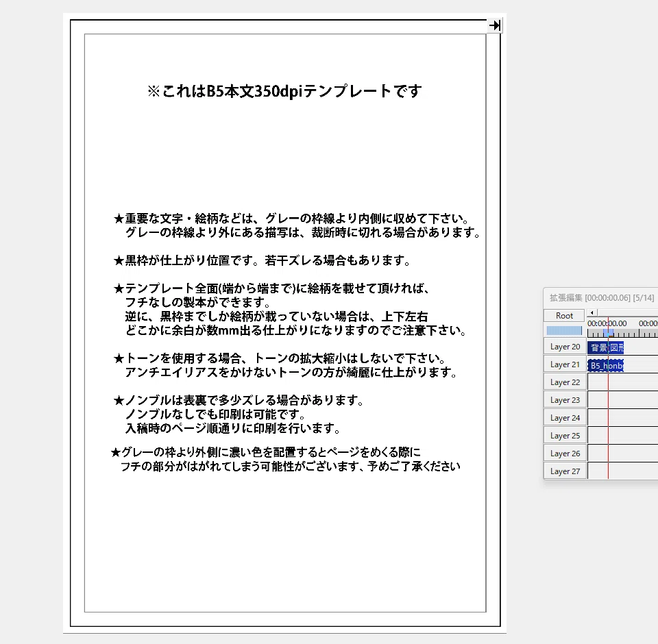Open the Root scene button
The image size is (658, 644).
click(564, 316)
